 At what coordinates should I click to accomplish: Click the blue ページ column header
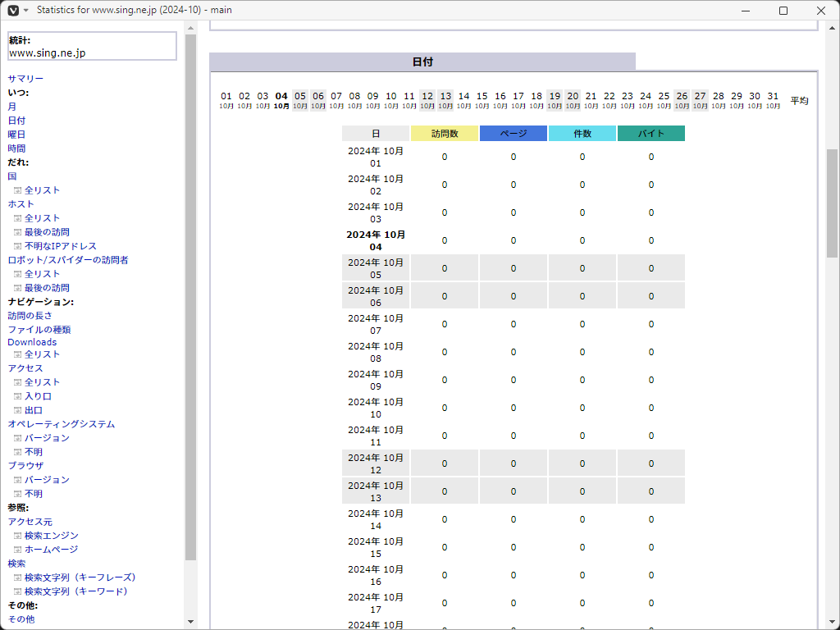tap(514, 134)
